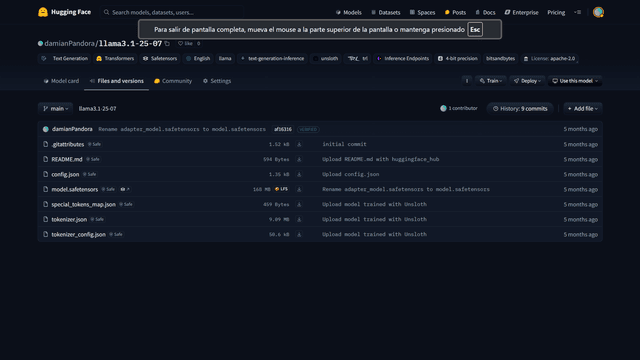Viewport: 640px width, 360px height.
Task: Open the Deploy dropdown
Action: coord(527,81)
